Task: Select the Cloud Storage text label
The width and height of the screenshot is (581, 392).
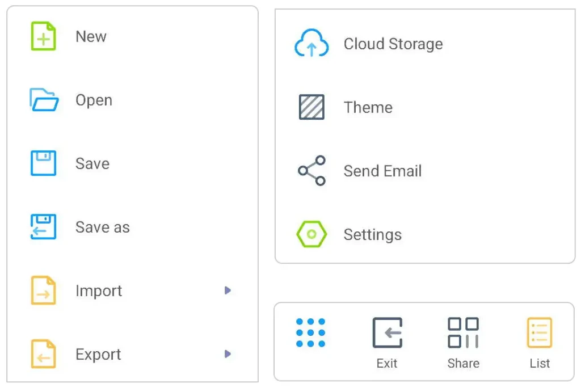Action: click(393, 44)
